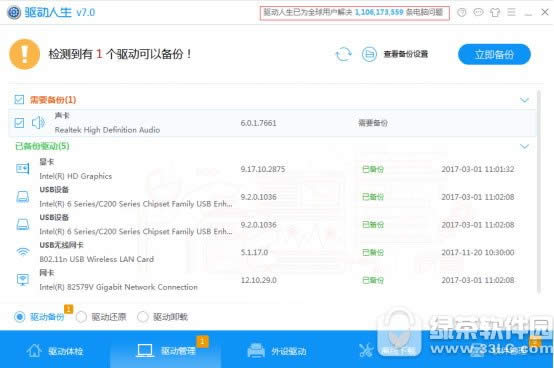Click the USB device icon for version 9.2.0.1036 first row
This screenshot has width=554, height=368.
click(x=23, y=196)
